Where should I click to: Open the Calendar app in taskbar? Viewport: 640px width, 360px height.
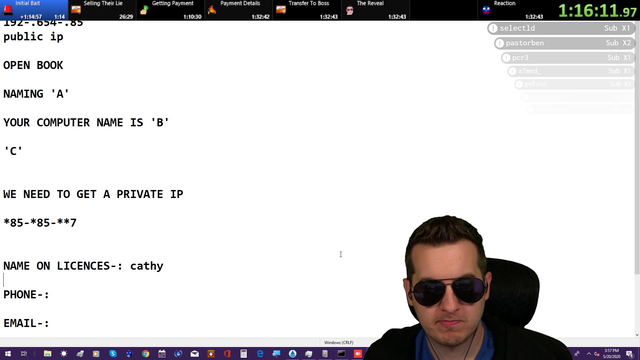(x=162, y=353)
